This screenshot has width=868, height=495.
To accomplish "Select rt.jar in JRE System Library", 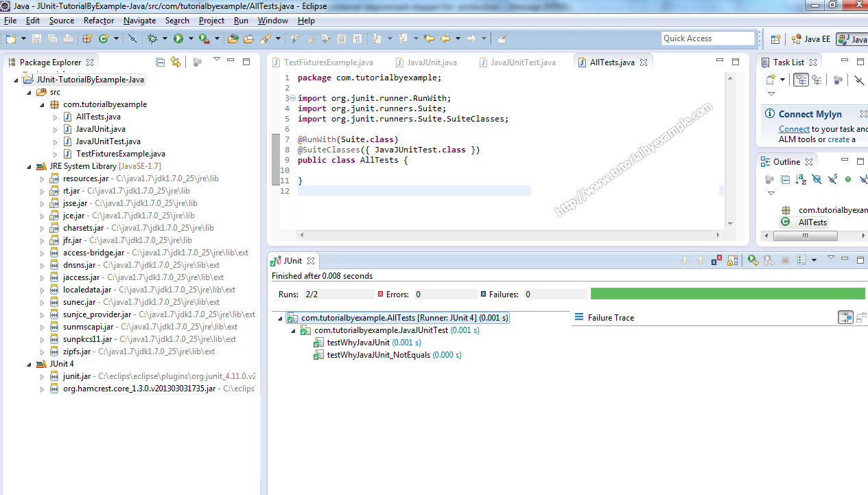I will 71,191.
